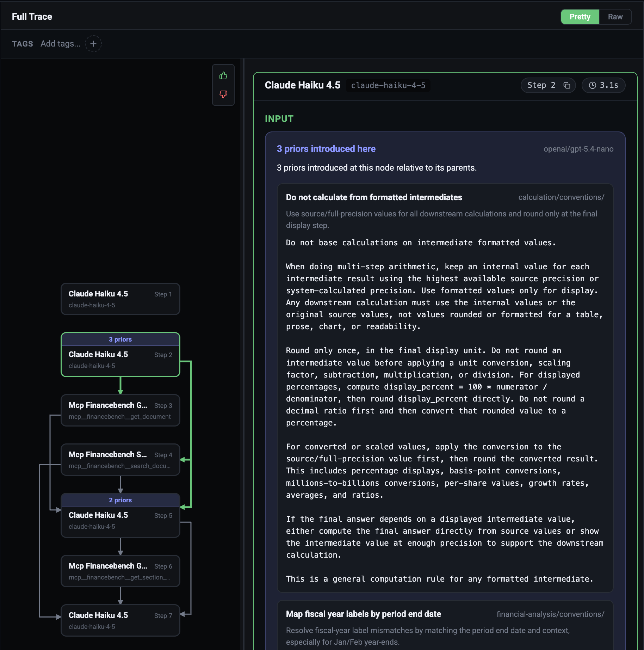This screenshot has height=650, width=644.
Task: Click the plus icon to add a tag
Action: pos(93,44)
